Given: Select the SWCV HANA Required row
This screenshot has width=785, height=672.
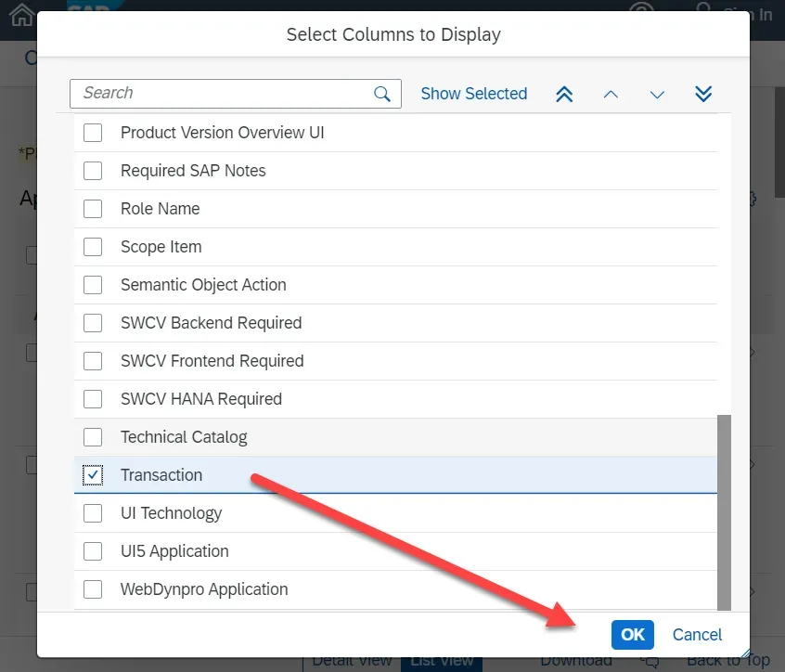Looking at the screenshot, I should tap(201, 399).
